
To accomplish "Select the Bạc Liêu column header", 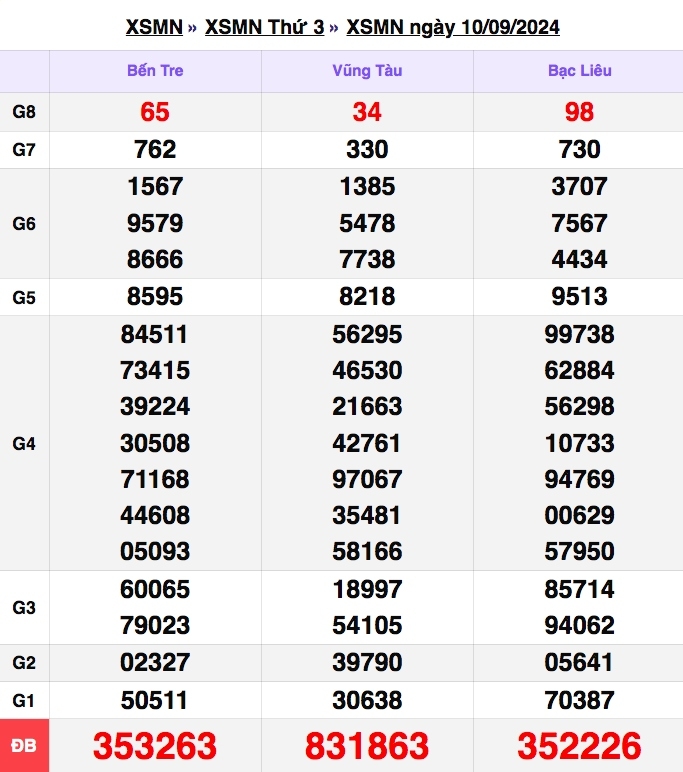I will pyautogui.click(x=580, y=70).
